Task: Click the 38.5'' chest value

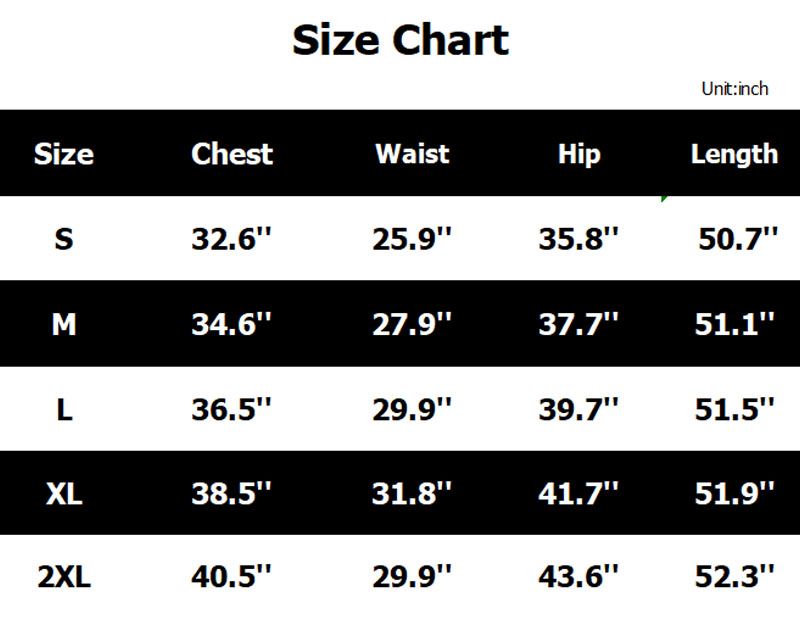Action: [x=232, y=493]
